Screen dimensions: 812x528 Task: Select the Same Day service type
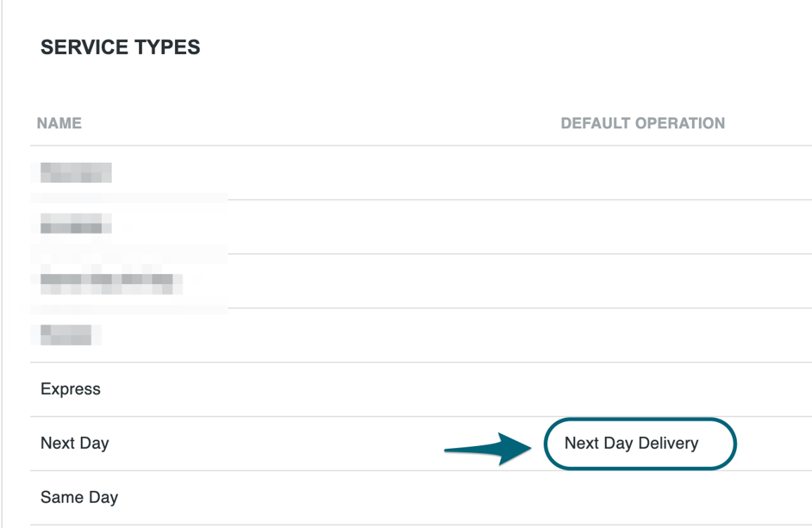click(x=79, y=498)
